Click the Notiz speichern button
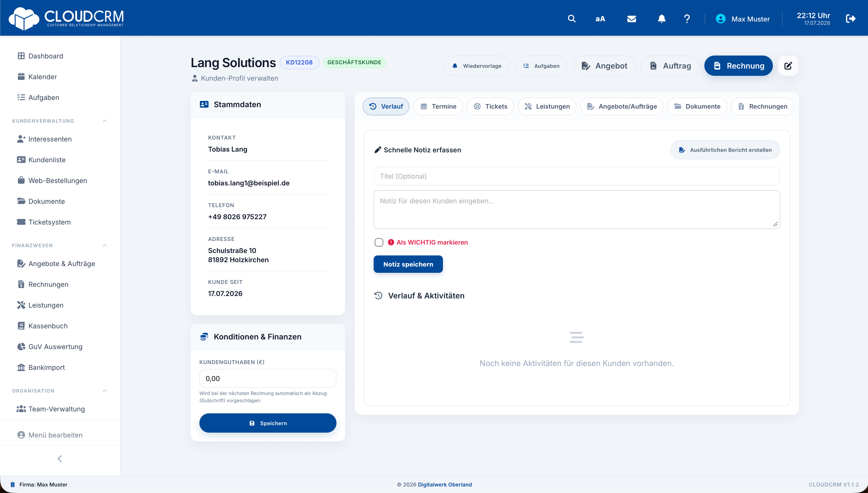This screenshot has width=868, height=493. point(408,264)
